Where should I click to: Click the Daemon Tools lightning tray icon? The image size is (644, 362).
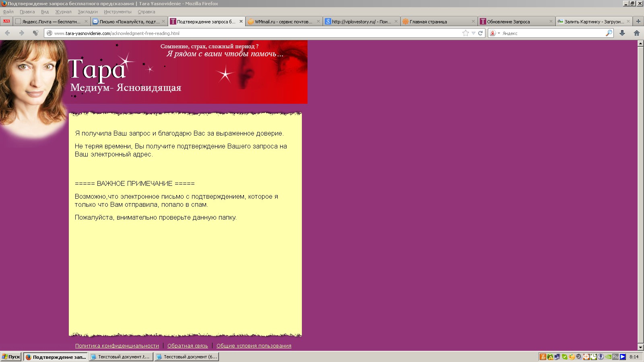601,357
